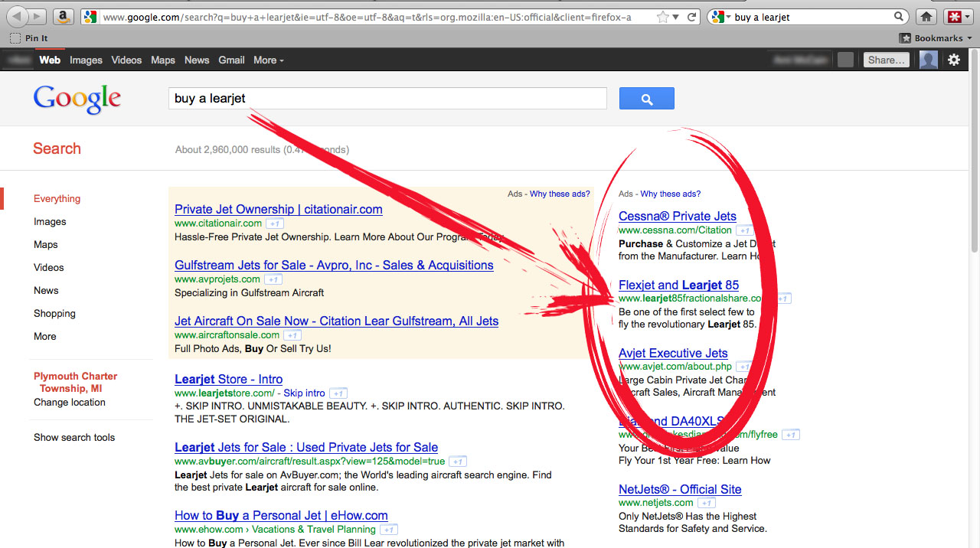This screenshot has height=548, width=980.
Task: Open News from the Google top bar
Action: [x=197, y=60]
